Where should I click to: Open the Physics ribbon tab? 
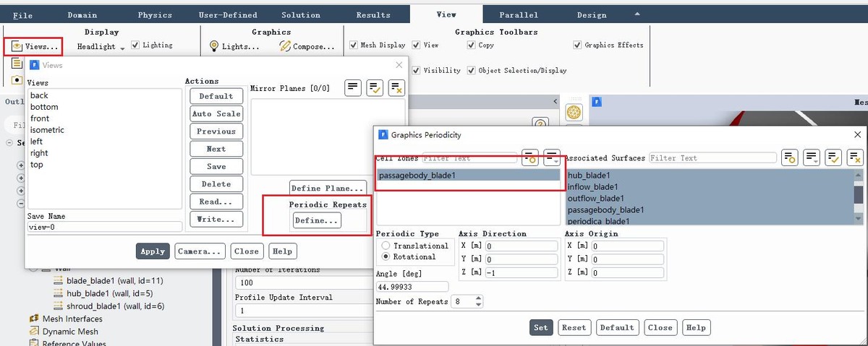click(x=155, y=15)
